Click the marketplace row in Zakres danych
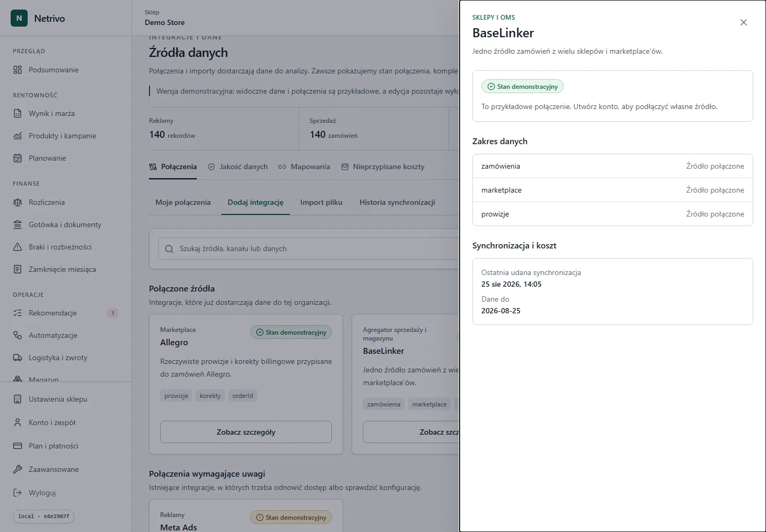The height and width of the screenshot is (532, 766). [x=613, y=190]
